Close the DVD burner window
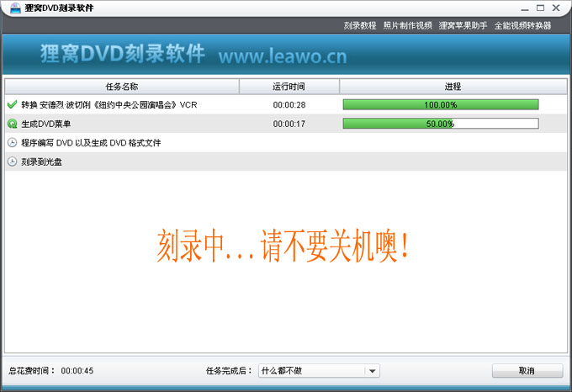This screenshot has width=572, height=392. click(556, 8)
